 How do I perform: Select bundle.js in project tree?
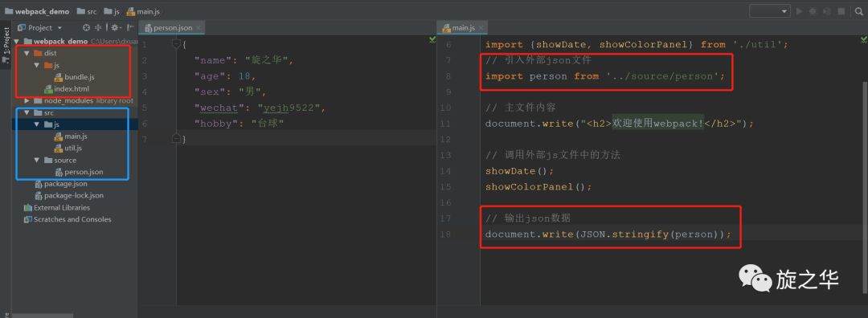click(75, 77)
